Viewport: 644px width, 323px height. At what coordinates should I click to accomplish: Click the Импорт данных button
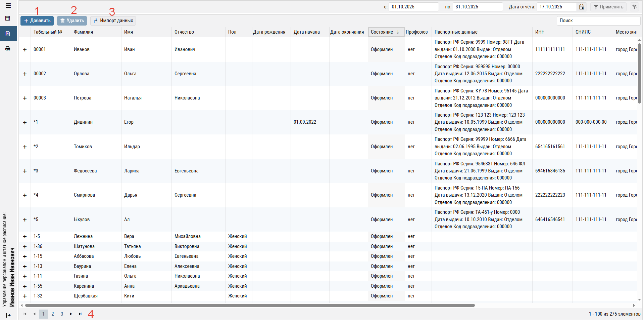(x=113, y=21)
